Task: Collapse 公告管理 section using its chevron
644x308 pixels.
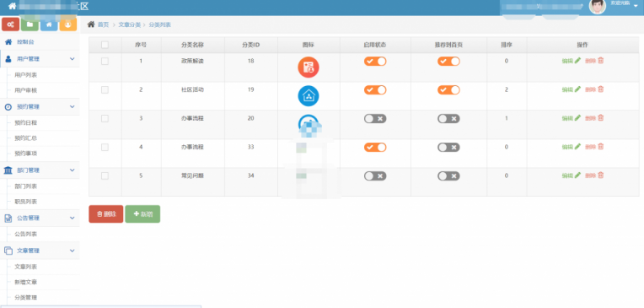Action: tap(72, 218)
